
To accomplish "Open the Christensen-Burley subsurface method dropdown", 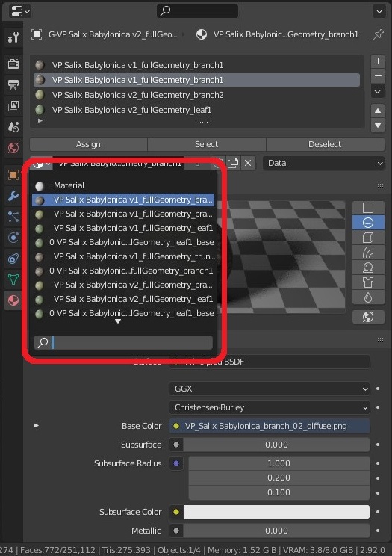I will (270, 407).
